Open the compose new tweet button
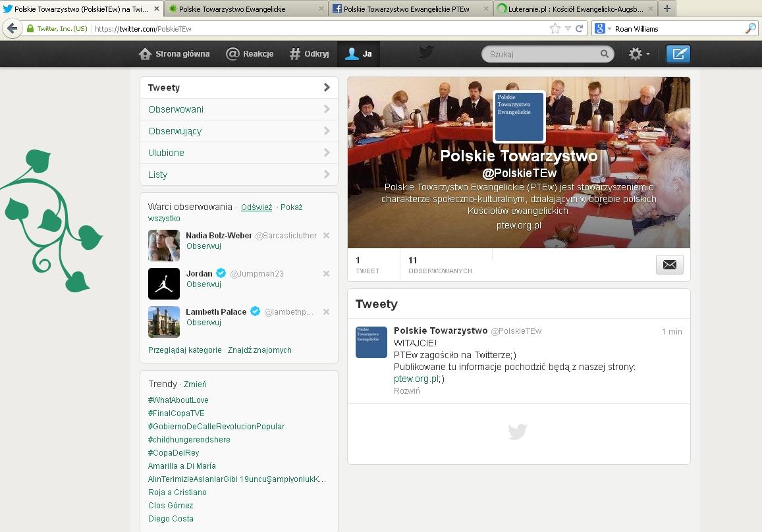This screenshot has width=762, height=532. tap(678, 53)
